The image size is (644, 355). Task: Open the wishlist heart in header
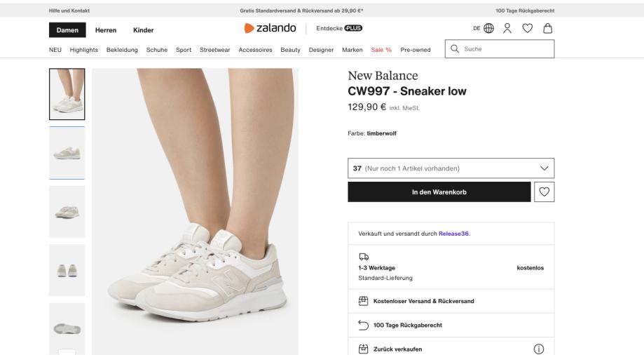(x=528, y=29)
